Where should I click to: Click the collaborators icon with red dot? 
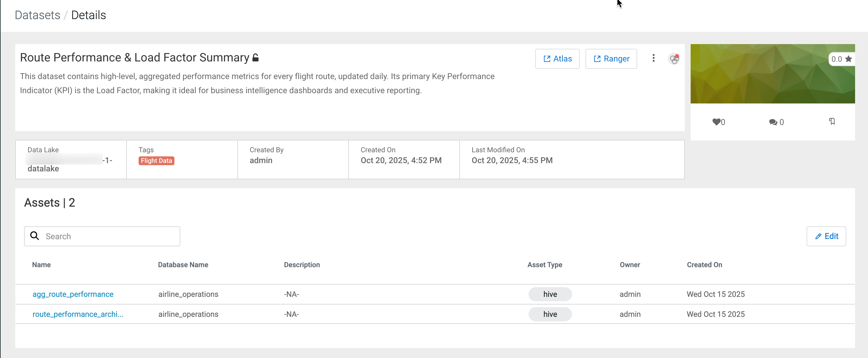pos(674,59)
